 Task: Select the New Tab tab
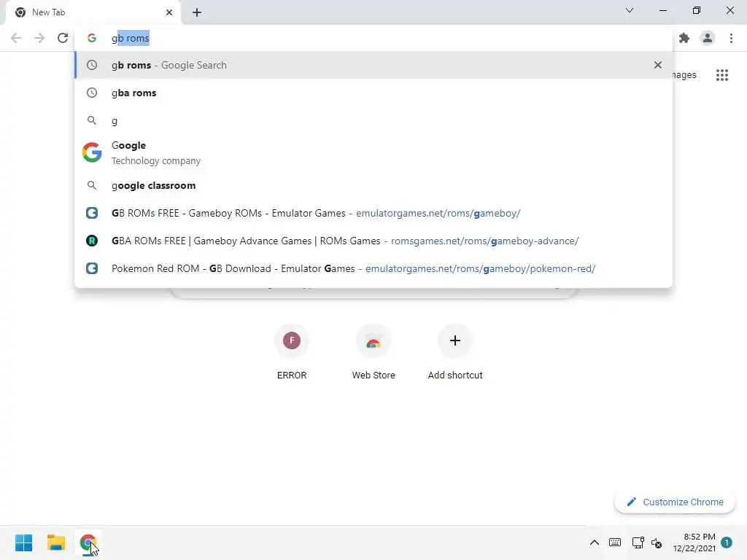pyautogui.click(x=93, y=12)
